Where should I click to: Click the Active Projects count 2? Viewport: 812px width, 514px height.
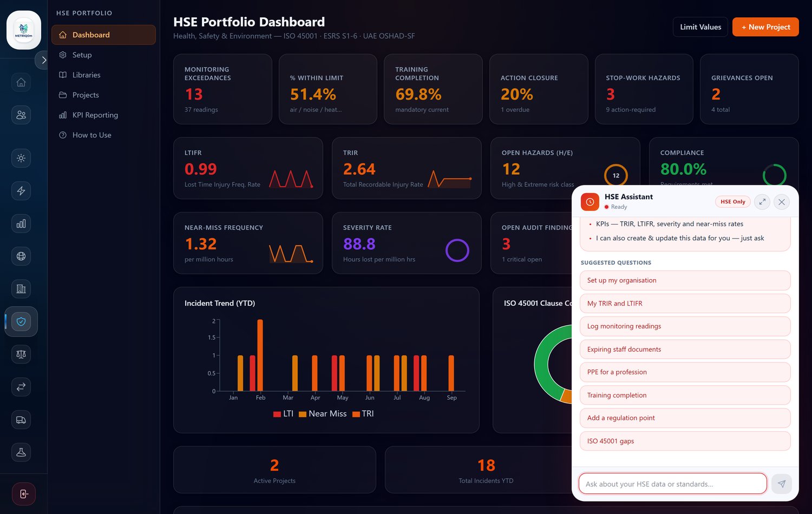pos(274,465)
